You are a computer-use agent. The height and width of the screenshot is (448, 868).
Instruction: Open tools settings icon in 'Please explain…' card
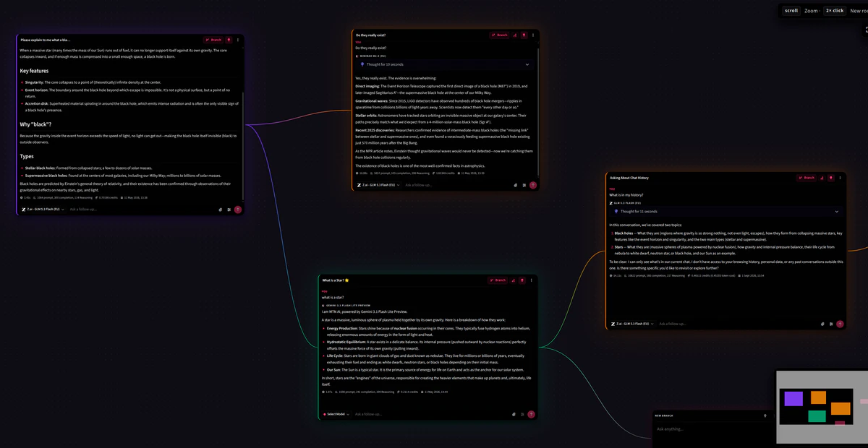coord(229,210)
